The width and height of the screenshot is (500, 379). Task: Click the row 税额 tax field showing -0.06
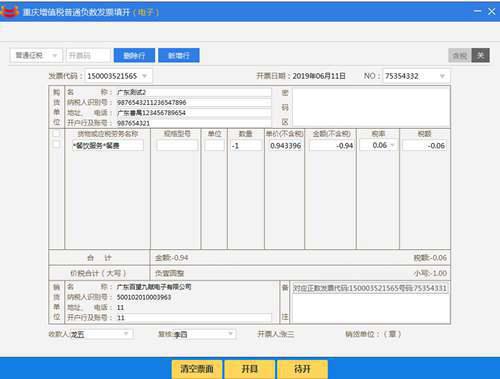pyautogui.click(x=424, y=145)
